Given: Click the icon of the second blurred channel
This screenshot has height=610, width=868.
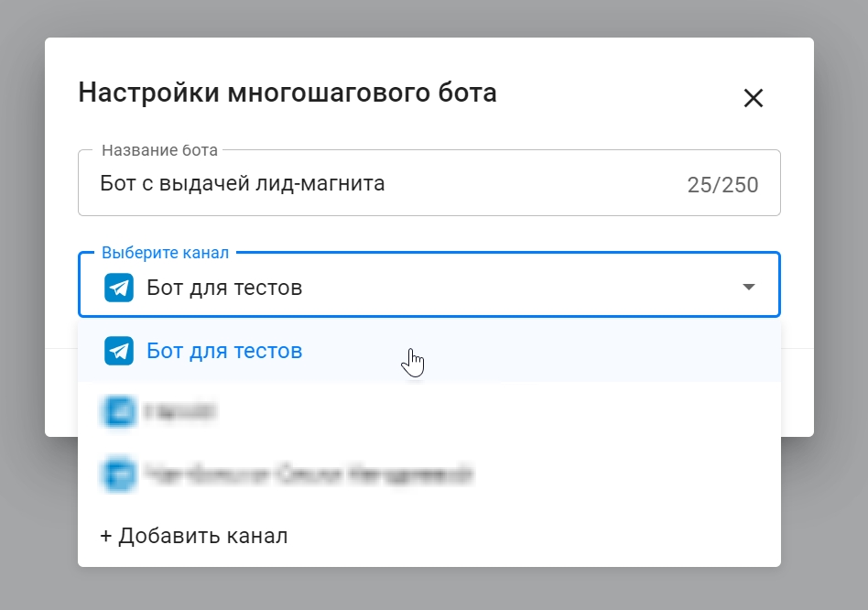Looking at the screenshot, I should (x=119, y=413).
